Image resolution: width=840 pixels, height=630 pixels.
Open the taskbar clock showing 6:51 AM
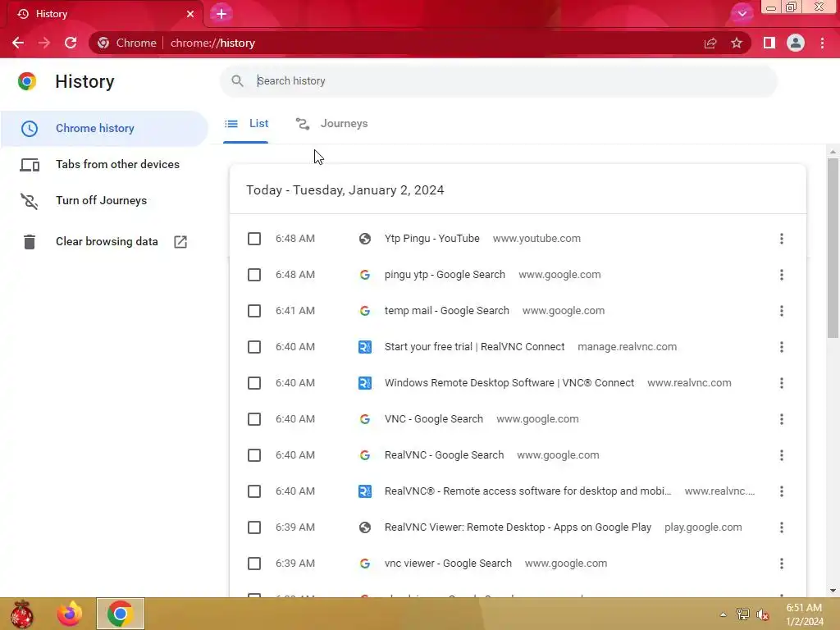point(804,614)
